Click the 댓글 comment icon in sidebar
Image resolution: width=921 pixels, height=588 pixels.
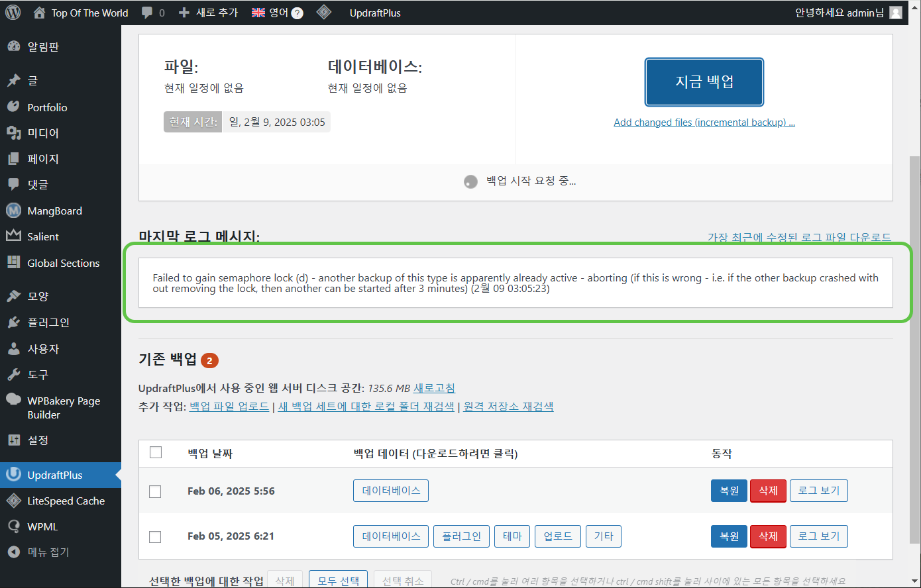[14, 185]
